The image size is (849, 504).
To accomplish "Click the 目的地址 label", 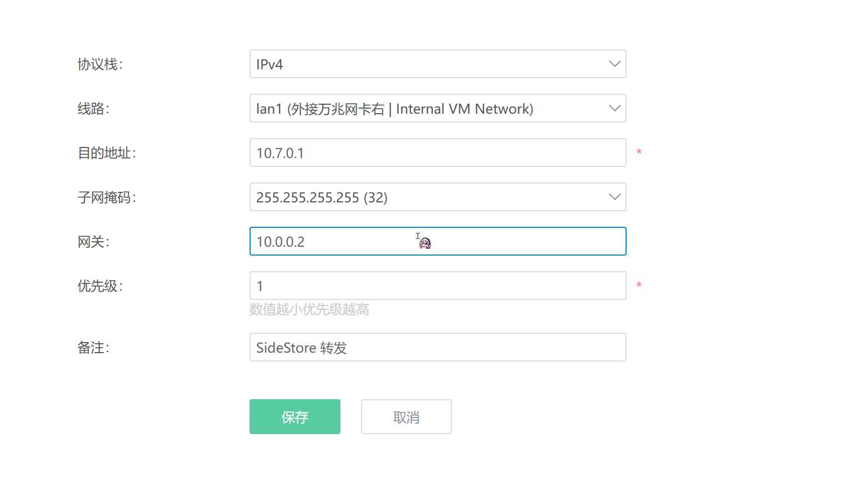I will tap(106, 153).
